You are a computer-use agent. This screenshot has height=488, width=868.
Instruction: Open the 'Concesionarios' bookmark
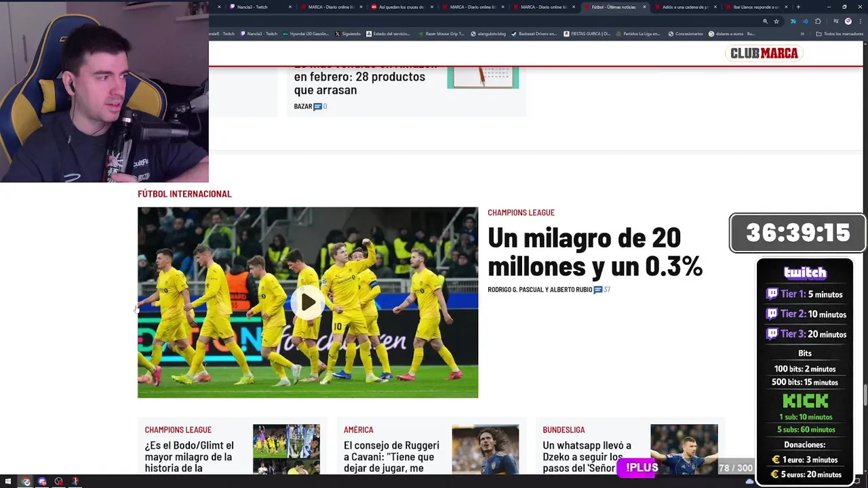coord(686,33)
